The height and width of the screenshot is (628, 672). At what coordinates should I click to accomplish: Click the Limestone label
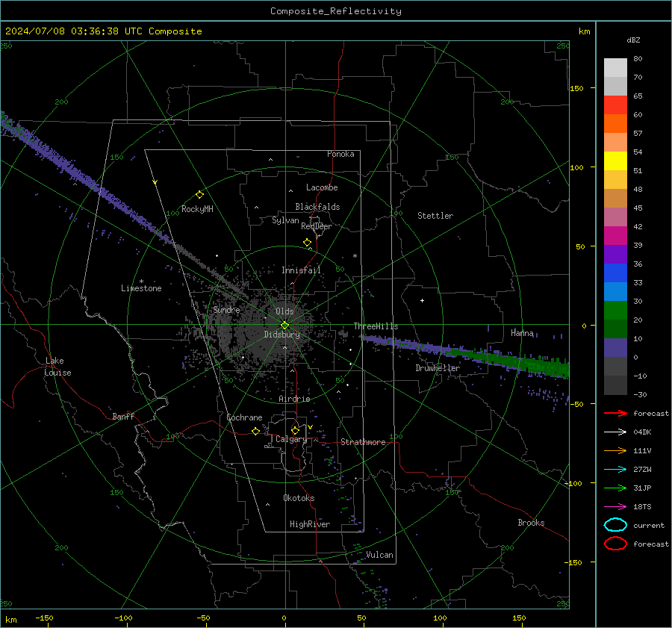(141, 288)
